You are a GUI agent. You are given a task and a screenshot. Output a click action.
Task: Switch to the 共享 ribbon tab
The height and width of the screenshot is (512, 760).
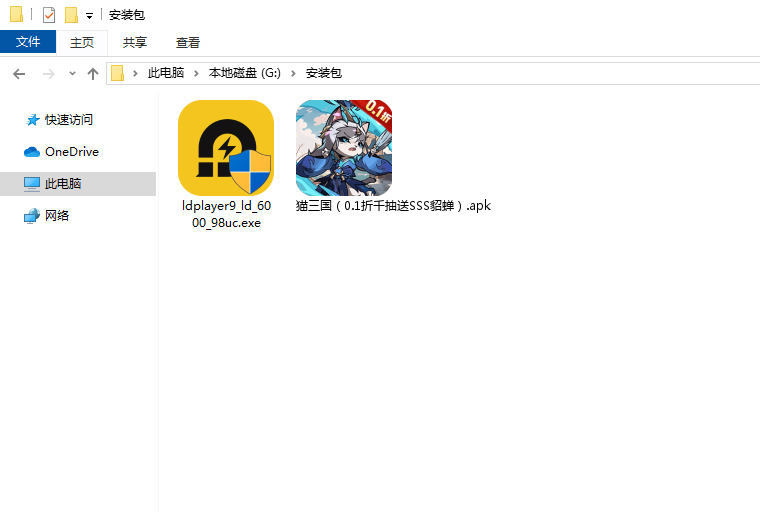pyautogui.click(x=135, y=42)
